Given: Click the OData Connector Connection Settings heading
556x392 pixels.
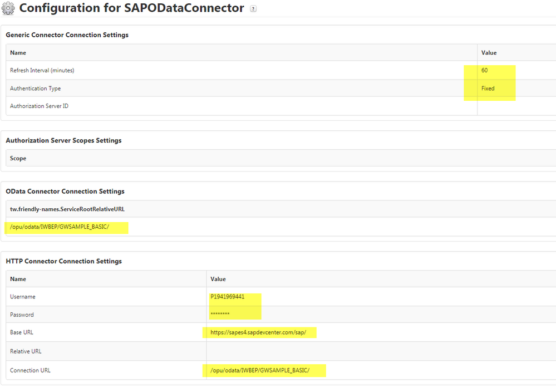Looking at the screenshot, I should tap(65, 191).
